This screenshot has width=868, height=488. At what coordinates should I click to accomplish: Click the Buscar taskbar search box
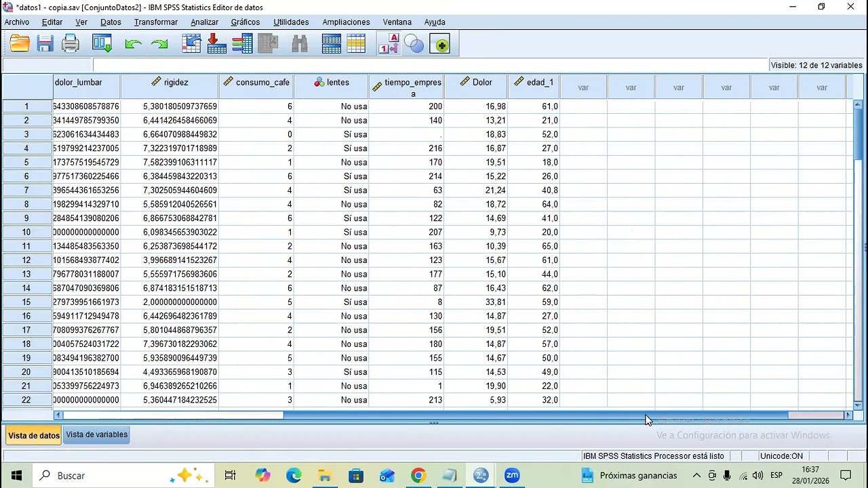(122, 476)
